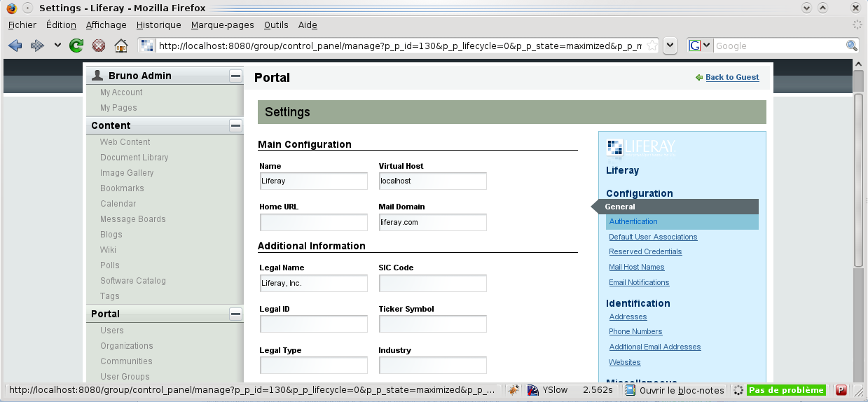Open the Authentication configuration link

click(x=633, y=221)
